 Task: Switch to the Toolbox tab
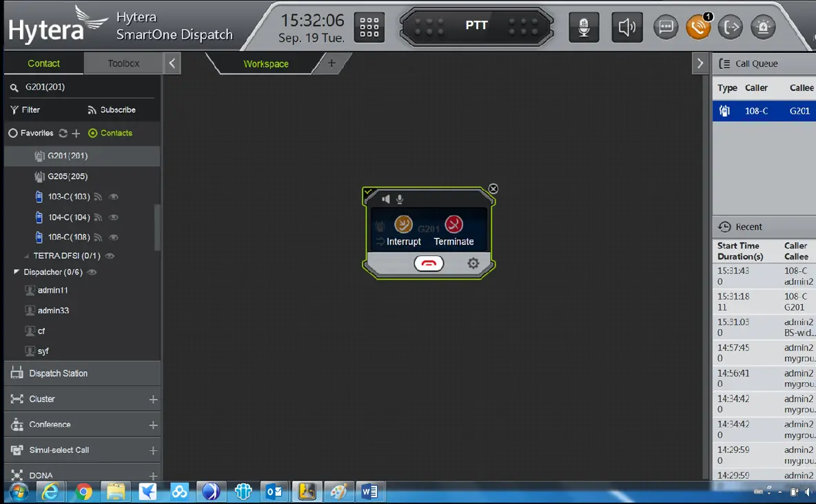coord(123,63)
